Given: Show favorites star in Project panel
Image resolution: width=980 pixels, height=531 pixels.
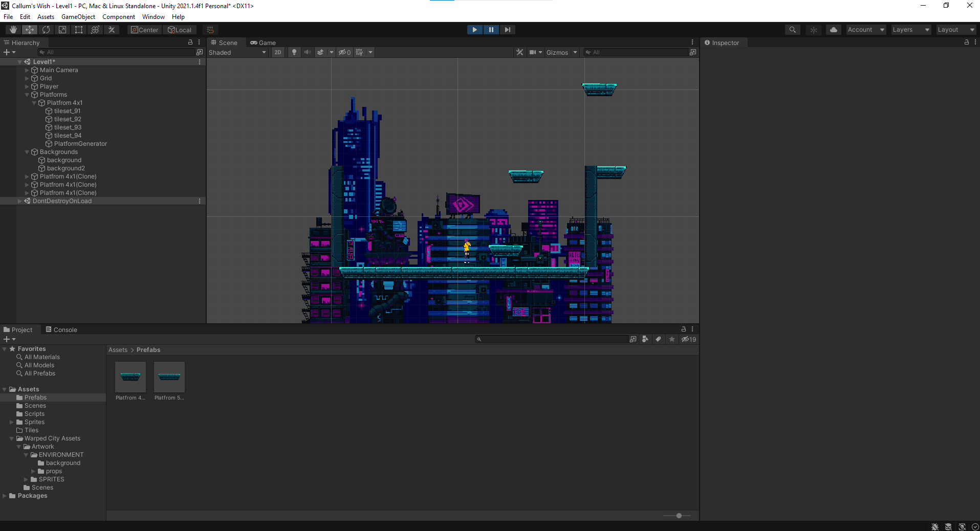Looking at the screenshot, I should click(x=672, y=339).
